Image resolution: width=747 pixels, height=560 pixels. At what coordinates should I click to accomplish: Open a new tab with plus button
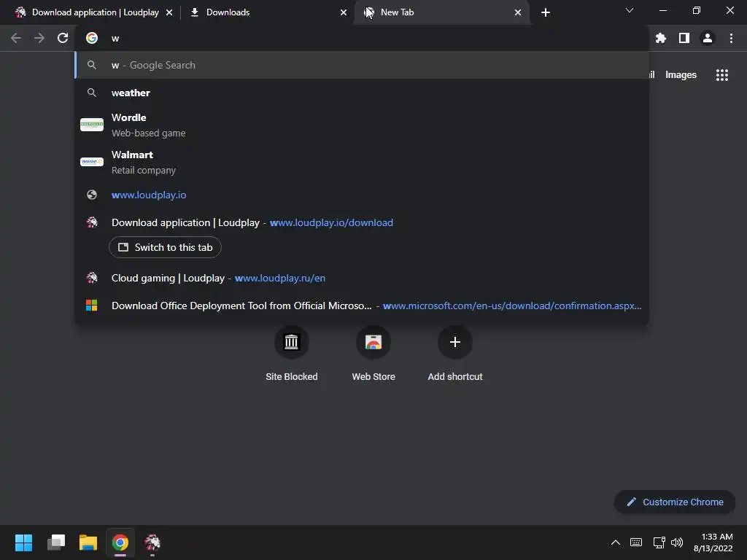click(546, 12)
